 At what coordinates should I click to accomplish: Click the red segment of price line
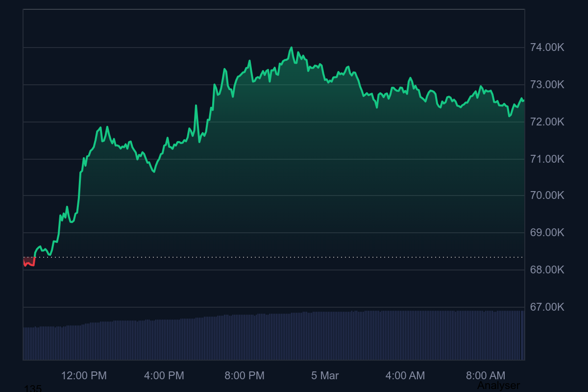(29, 263)
